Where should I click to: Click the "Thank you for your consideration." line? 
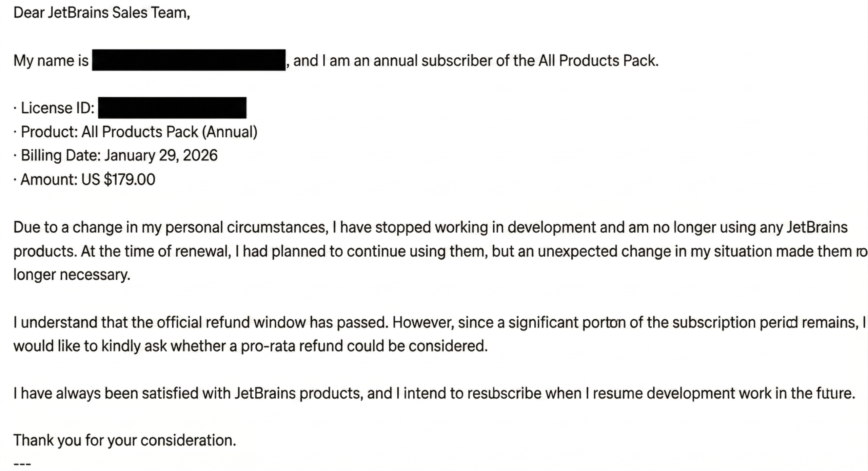124,440
